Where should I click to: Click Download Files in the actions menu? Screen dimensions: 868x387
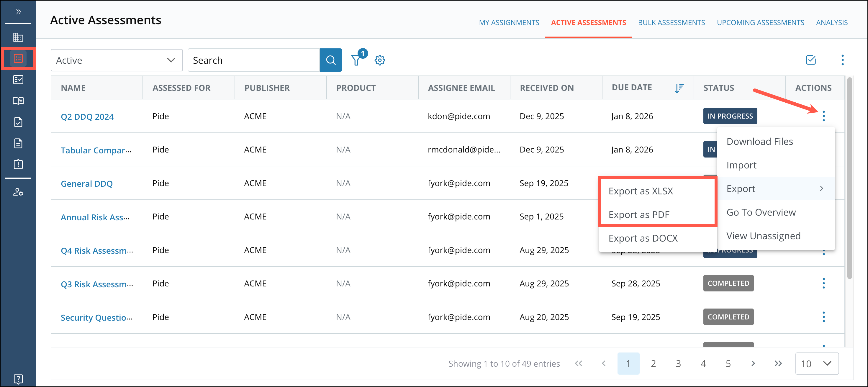(x=760, y=141)
